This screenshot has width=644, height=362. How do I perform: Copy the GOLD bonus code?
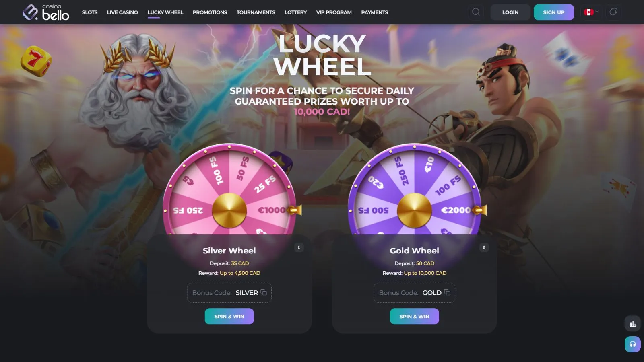point(447,292)
